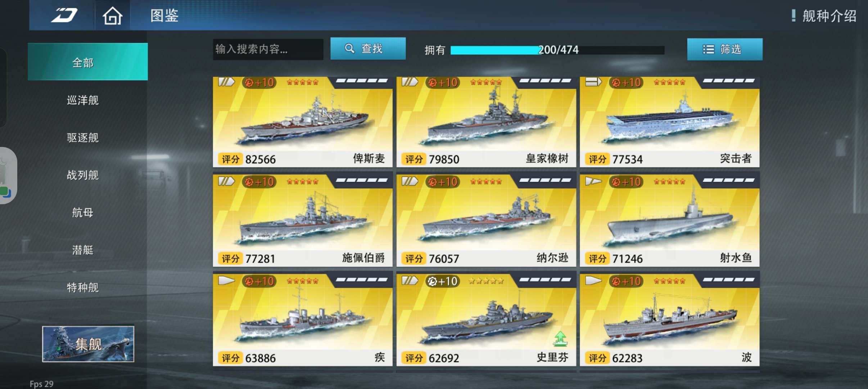Viewport: 868px width, 389px height.
Task: Click the 拥有 200/474 progress bar
Action: point(557,50)
